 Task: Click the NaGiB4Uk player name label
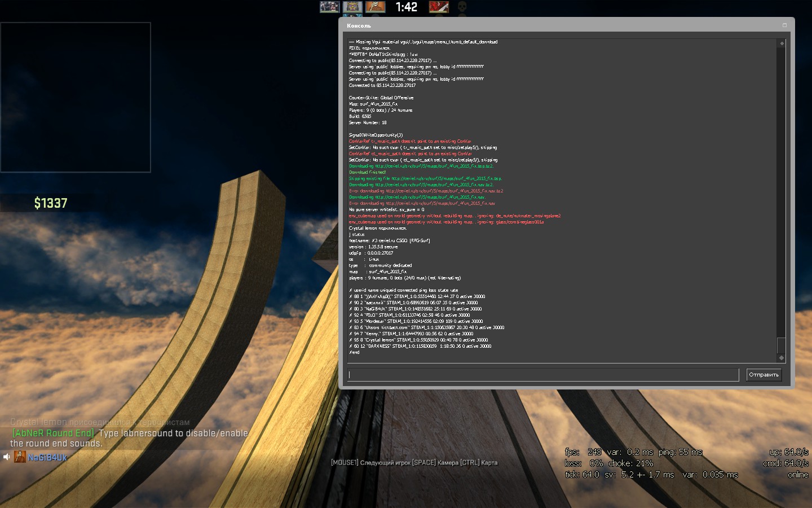(x=47, y=458)
